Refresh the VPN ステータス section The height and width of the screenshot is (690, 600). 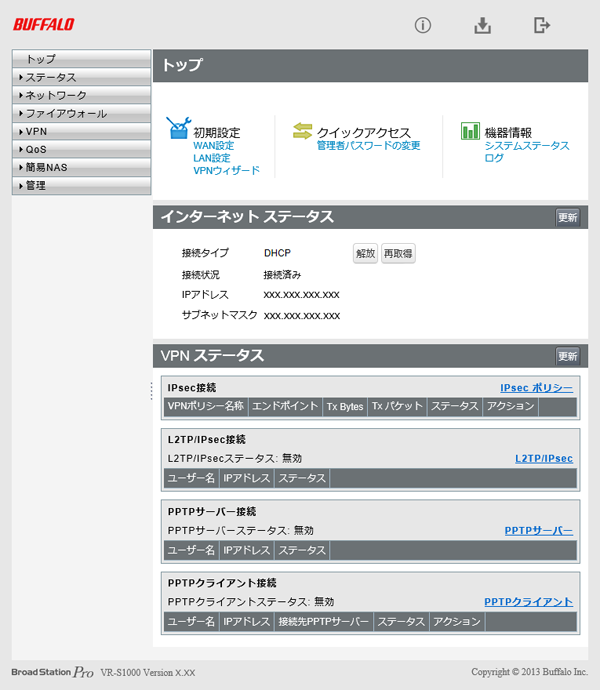(567, 356)
